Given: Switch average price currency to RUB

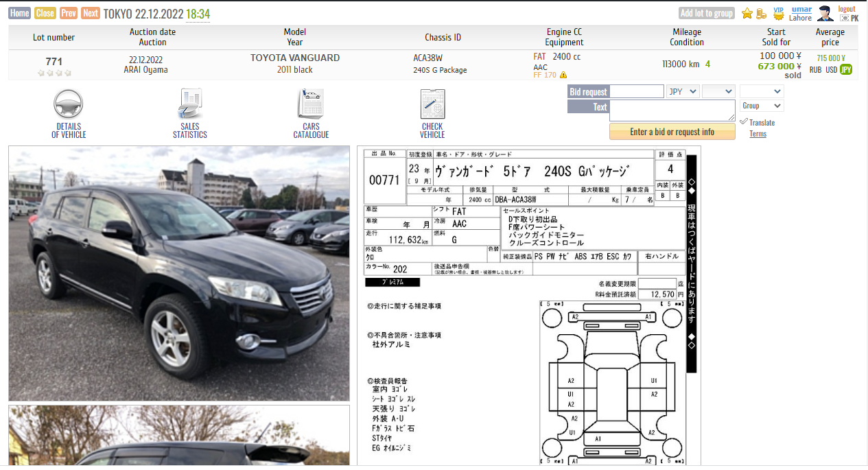Looking at the screenshot, I should point(815,70).
